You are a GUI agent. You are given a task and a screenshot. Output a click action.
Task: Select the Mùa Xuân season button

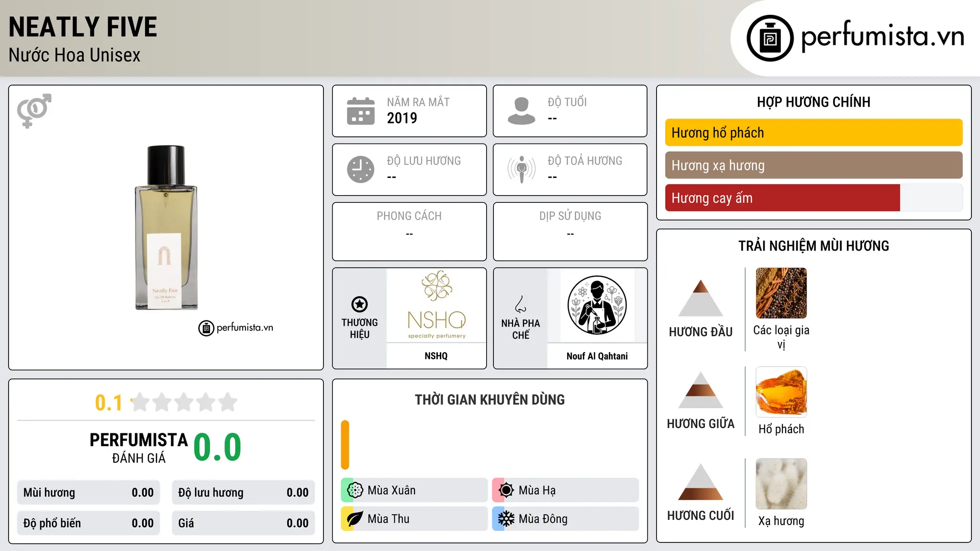[x=414, y=490]
